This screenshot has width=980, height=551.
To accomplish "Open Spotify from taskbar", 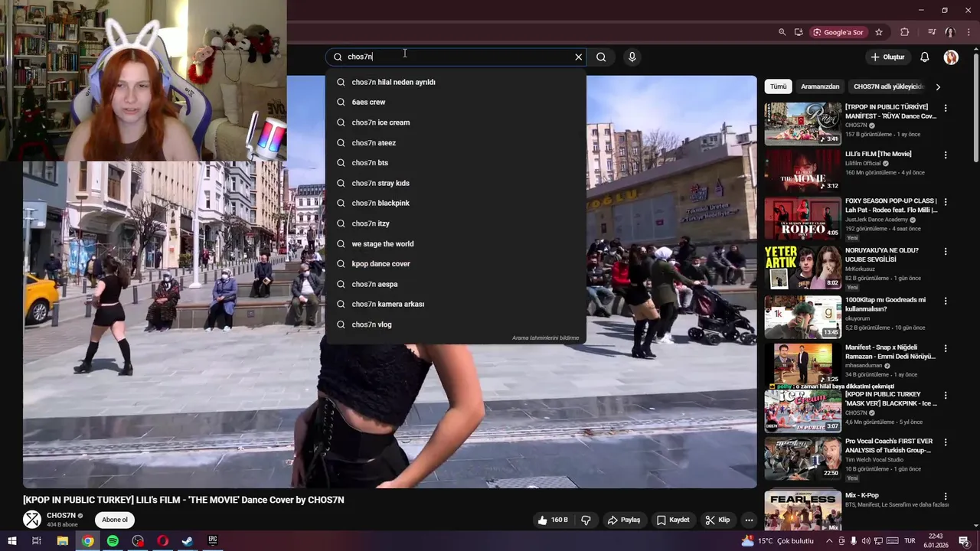I will tap(113, 541).
